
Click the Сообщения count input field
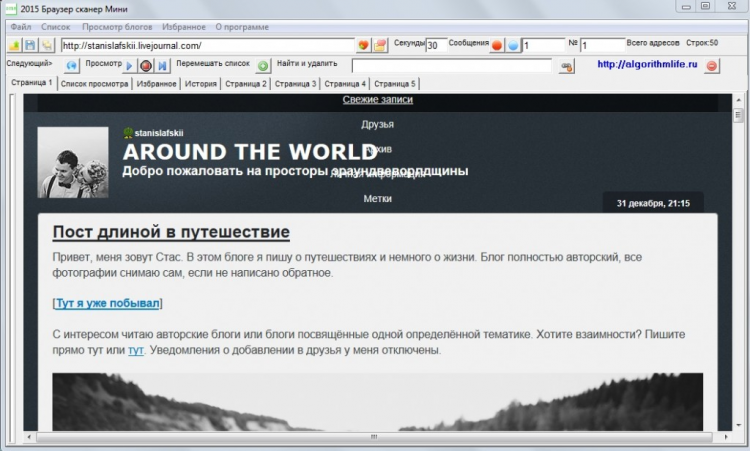543,45
